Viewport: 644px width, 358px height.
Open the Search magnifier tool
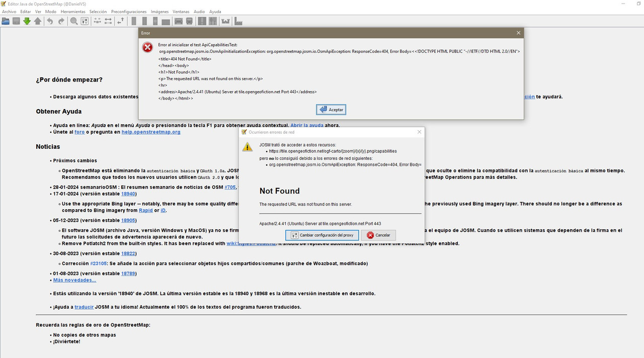point(74,21)
